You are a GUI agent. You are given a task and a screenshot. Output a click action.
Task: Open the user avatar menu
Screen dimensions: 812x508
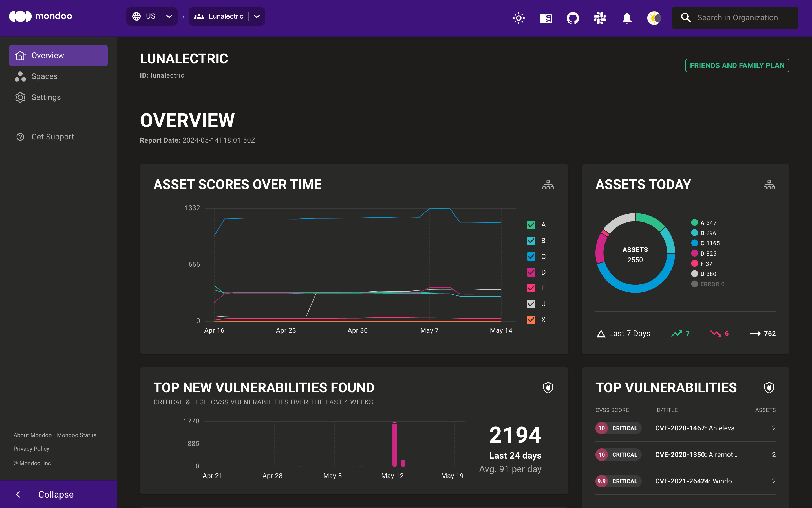tap(654, 18)
